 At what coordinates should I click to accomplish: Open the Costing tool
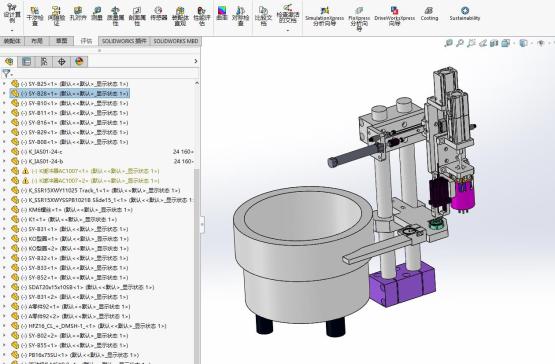point(429,13)
